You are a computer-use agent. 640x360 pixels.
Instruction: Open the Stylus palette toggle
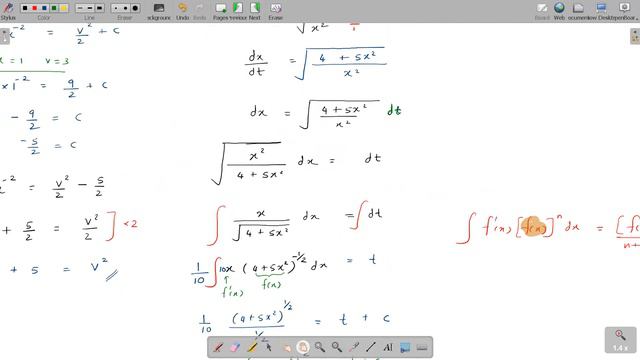8,10
